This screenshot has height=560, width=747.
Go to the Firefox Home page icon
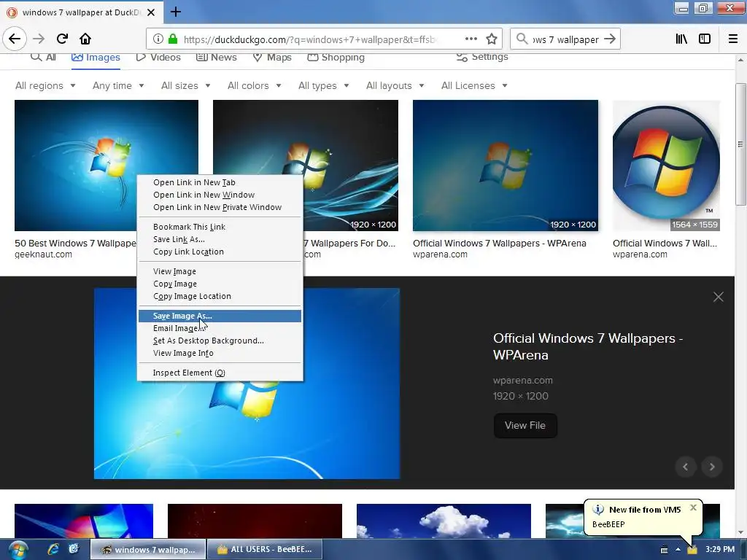[85, 39]
